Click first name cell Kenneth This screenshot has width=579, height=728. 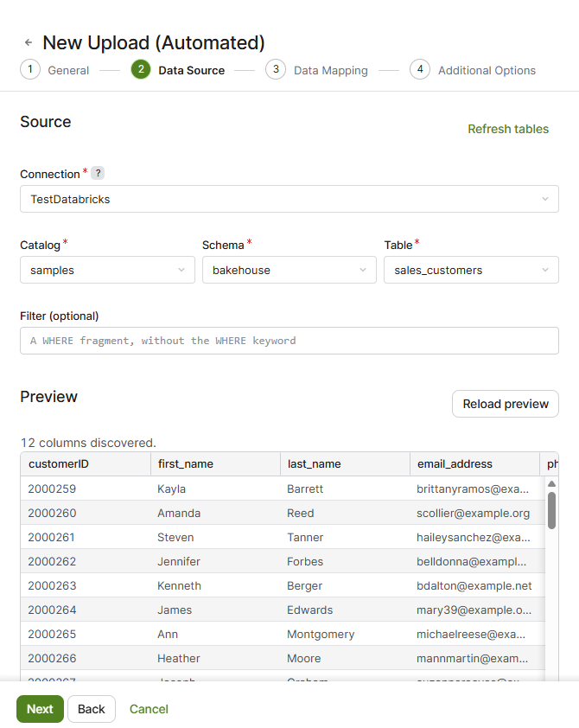click(216, 585)
